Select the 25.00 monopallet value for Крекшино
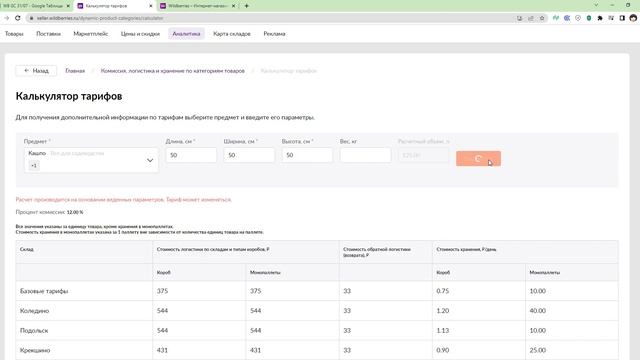The height and width of the screenshot is (360, 640). tap(538, 350)
